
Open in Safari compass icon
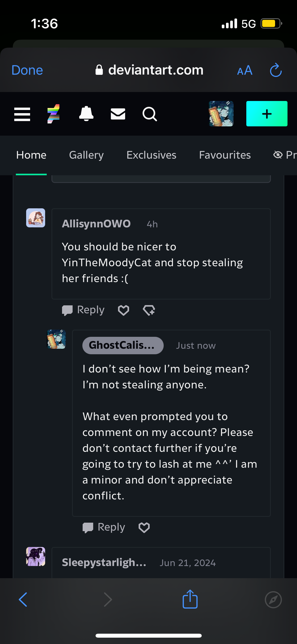[x=273, y=600]
